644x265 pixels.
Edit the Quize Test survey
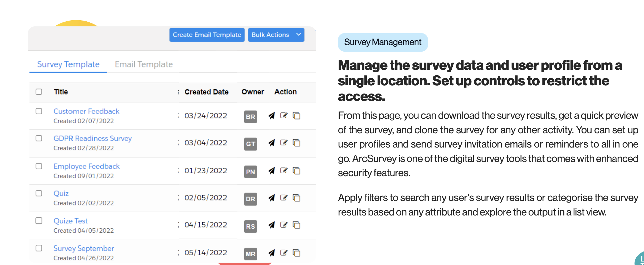tap(284, 225)
